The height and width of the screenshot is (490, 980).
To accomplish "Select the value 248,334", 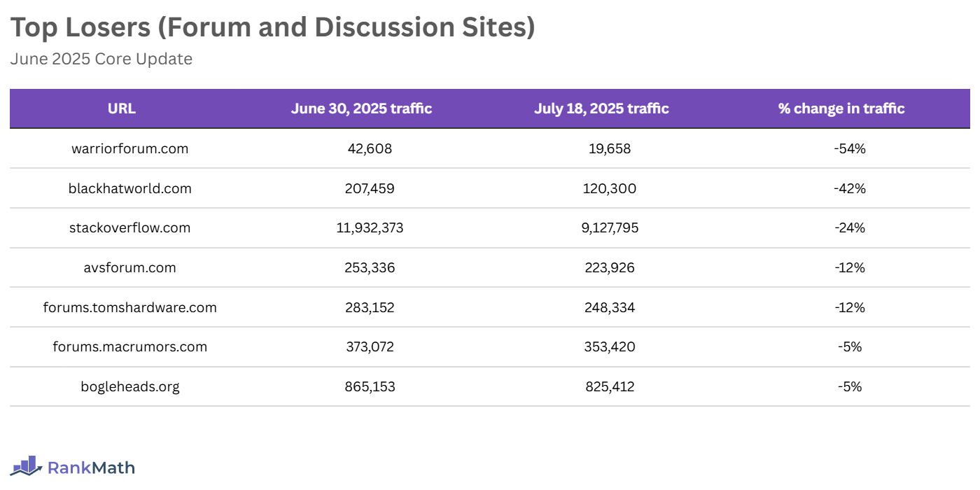I will 610,307.
